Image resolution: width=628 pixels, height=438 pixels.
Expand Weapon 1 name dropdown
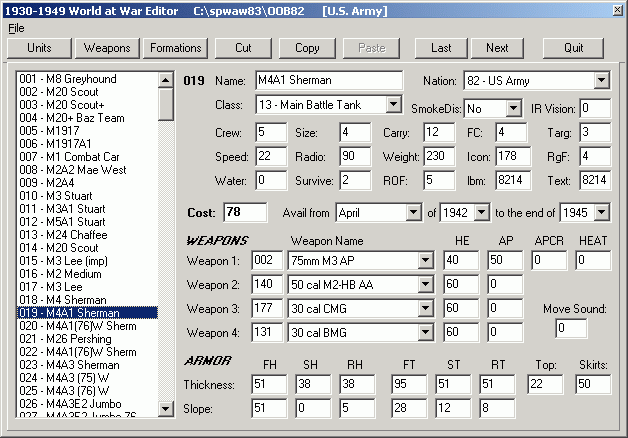point(425,261)
